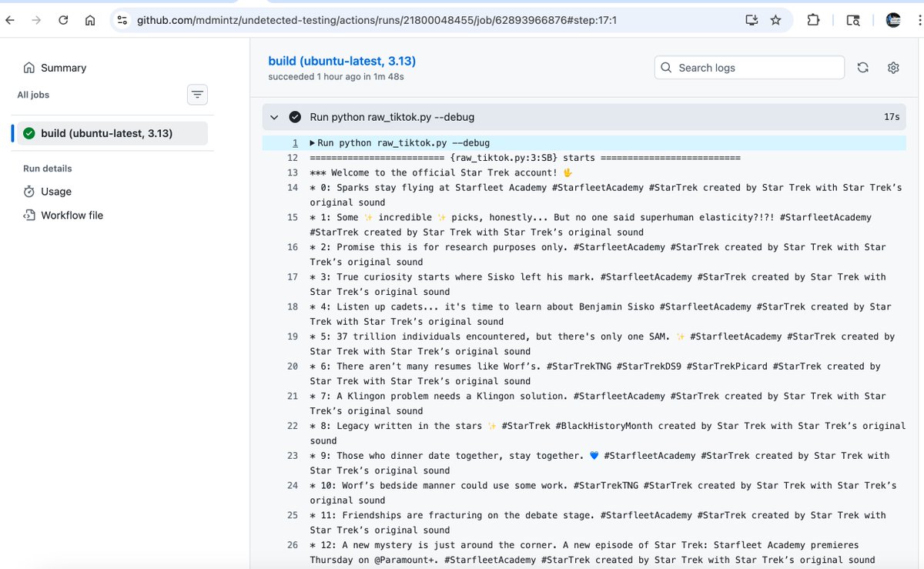
Task: Click the 'Legacy written in the stars' log entry
Action: tap(608, 433)
